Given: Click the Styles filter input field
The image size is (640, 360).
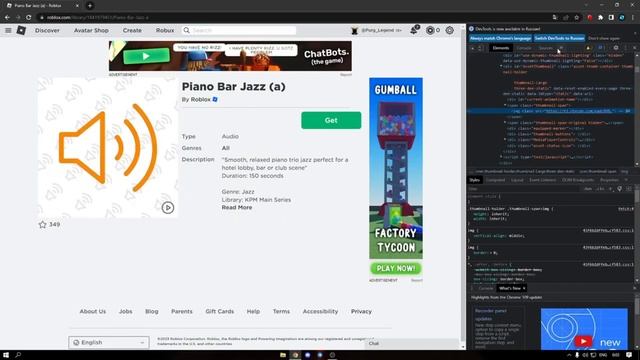Looking at the screenshot, I should click(524, 189).
